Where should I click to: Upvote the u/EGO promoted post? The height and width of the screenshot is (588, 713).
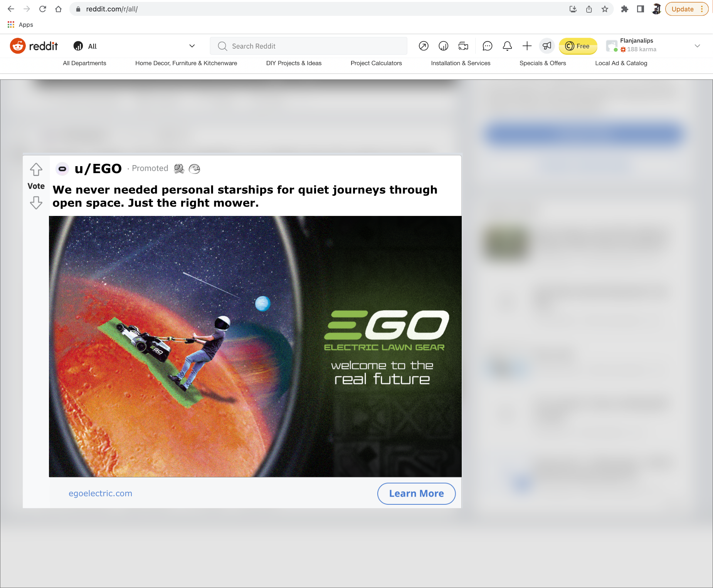(x=36, y=169)
